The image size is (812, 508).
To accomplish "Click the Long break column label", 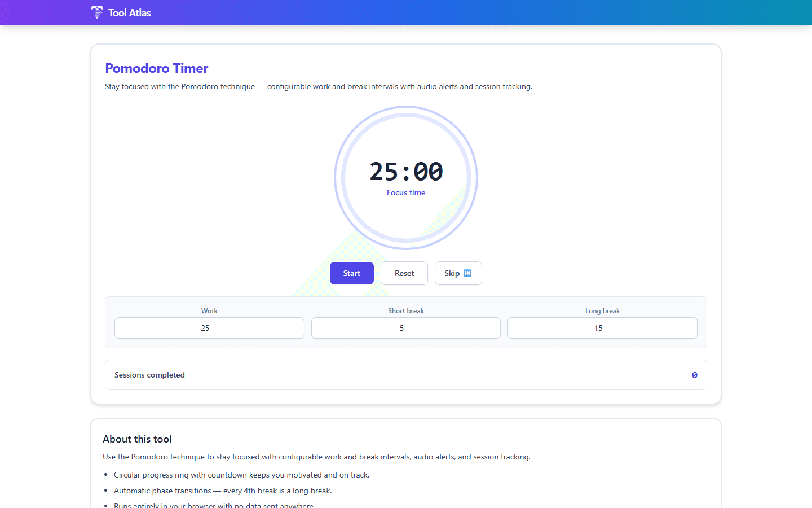I will point(602,310).
